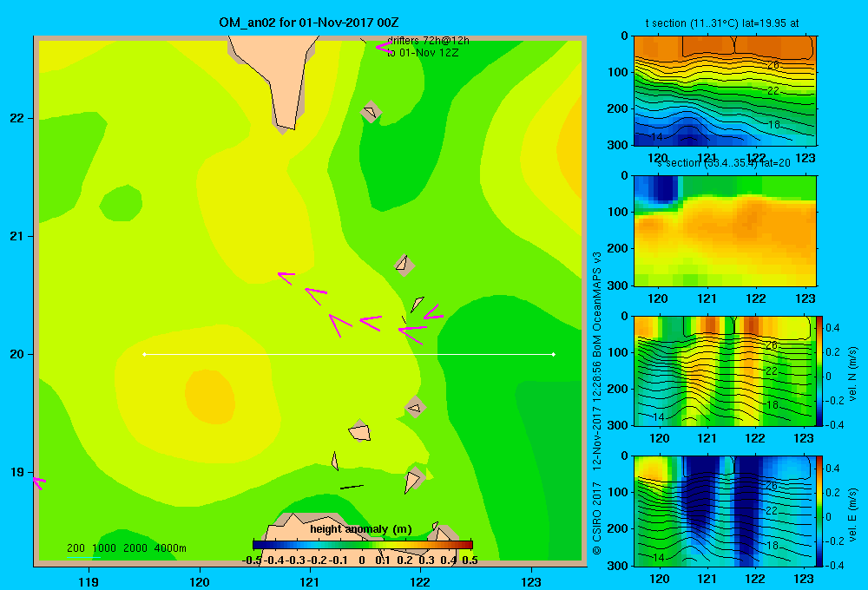Click the small closed green contour near 21.3N
Image resolution: width=868 pixels, height=590 pixels.
tap(121, 202)
